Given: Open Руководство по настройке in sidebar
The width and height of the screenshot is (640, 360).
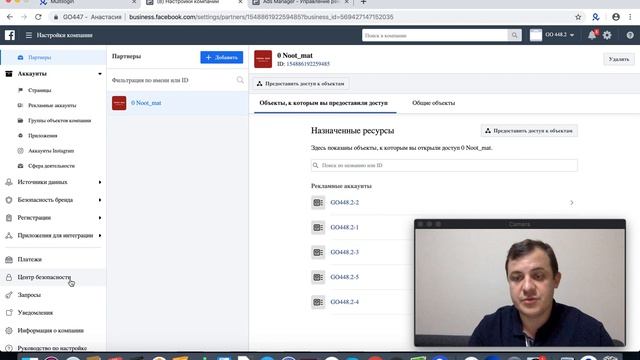Looking at the screenshot, I should click(52, 348).
